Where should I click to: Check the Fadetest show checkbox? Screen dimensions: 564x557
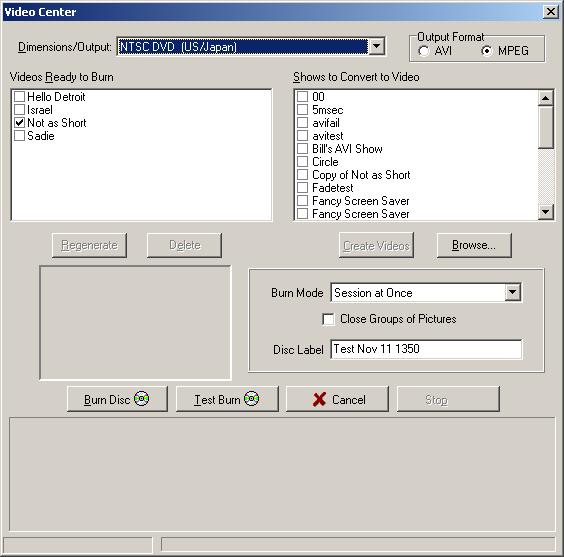303,188
